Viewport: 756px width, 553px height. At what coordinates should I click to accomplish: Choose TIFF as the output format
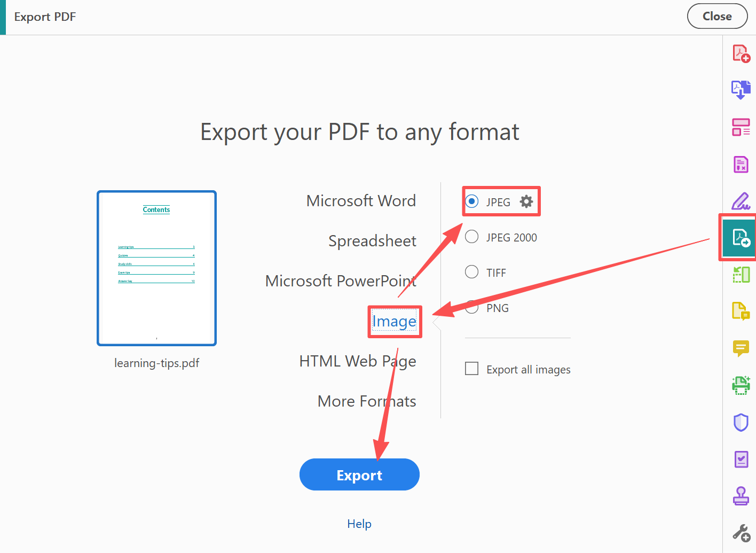(471, 272)
